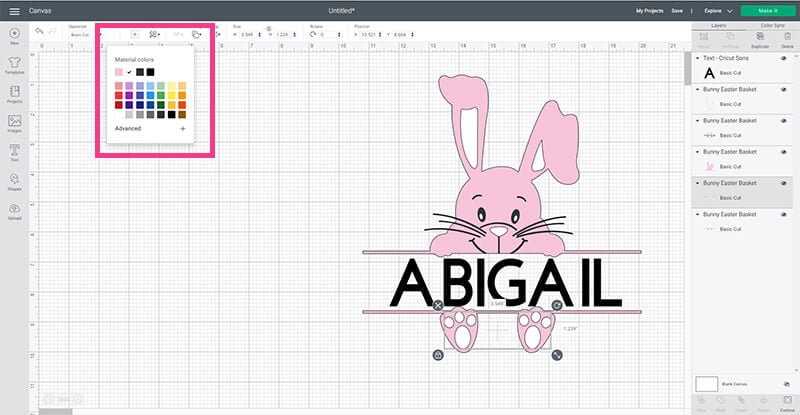This screenshot has height=415, width=800.
Task: Open the Templates panel
Action: point(15,66)
